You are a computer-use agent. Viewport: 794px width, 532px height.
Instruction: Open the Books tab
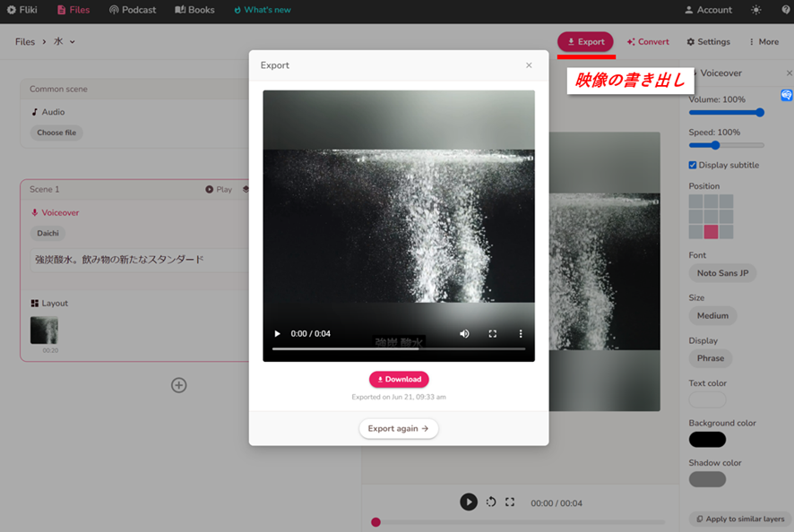coord(194,10)
